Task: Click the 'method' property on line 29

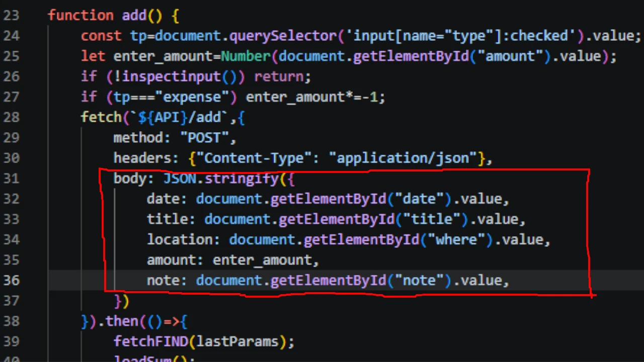Action: tap(139, 138)
